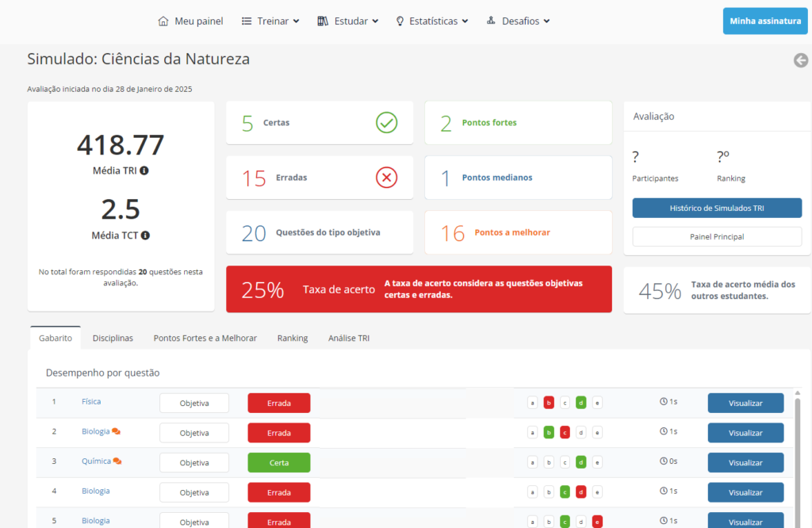Click the info icon next to Média TRI
Image resolution: width=812 pixels, height=528 pixels.
click(144, 170)
